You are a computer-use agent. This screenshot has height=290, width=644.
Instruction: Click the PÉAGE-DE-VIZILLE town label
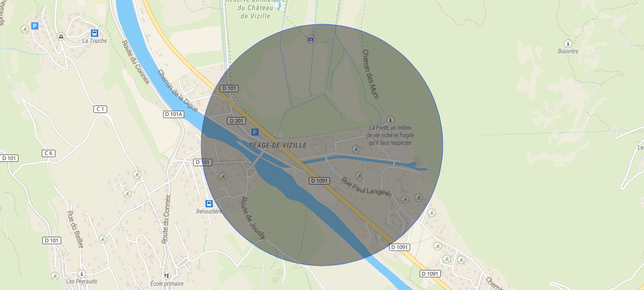coord(278,145)
